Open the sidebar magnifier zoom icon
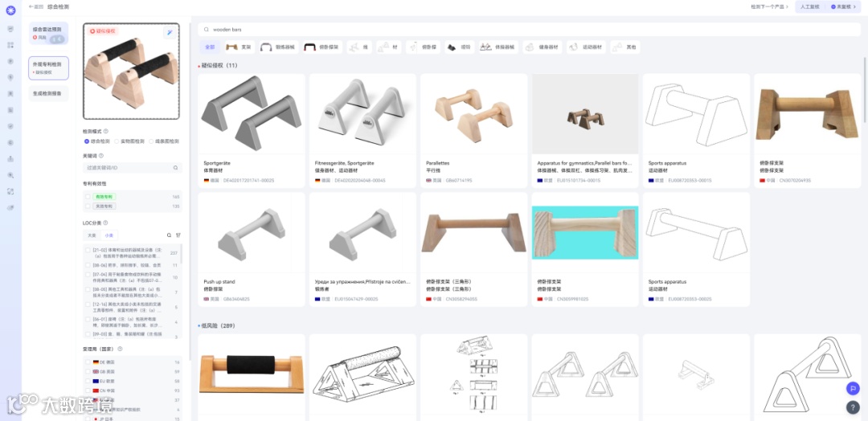Screen dimensions: 868x421 tap(10, 175)
